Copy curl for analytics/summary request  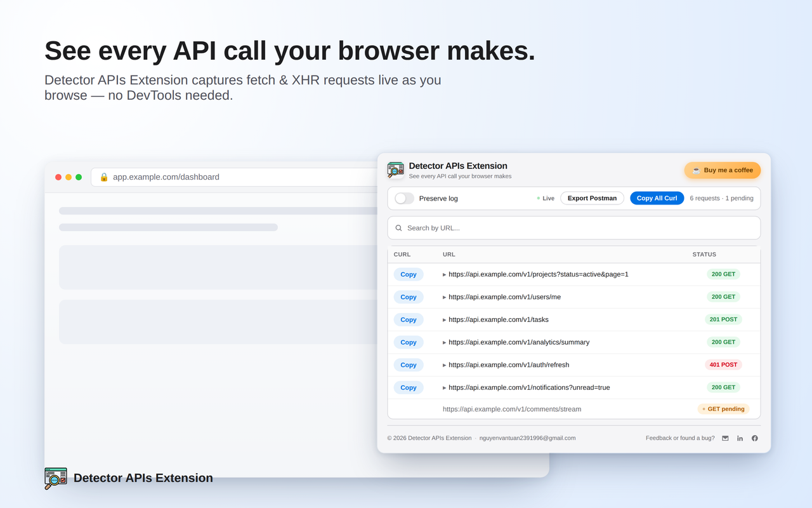tap(409, 342)
